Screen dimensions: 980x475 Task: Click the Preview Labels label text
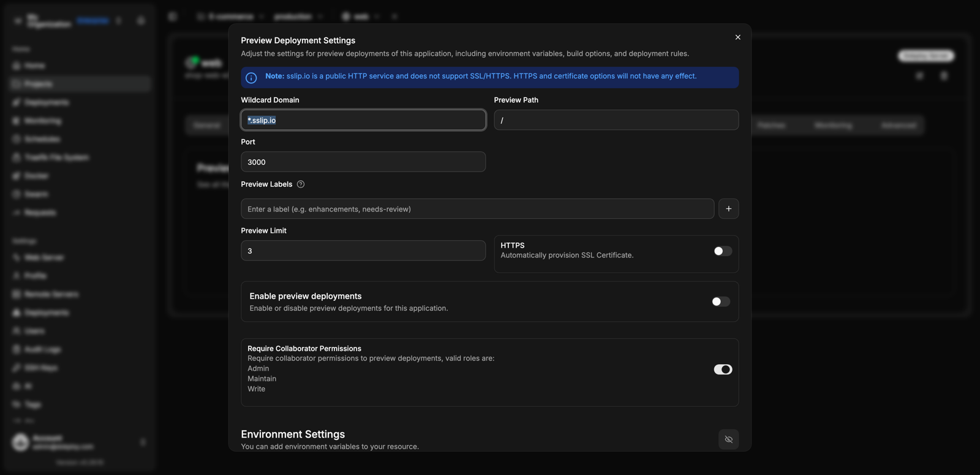pyautogui.click(x=266, y=184)
